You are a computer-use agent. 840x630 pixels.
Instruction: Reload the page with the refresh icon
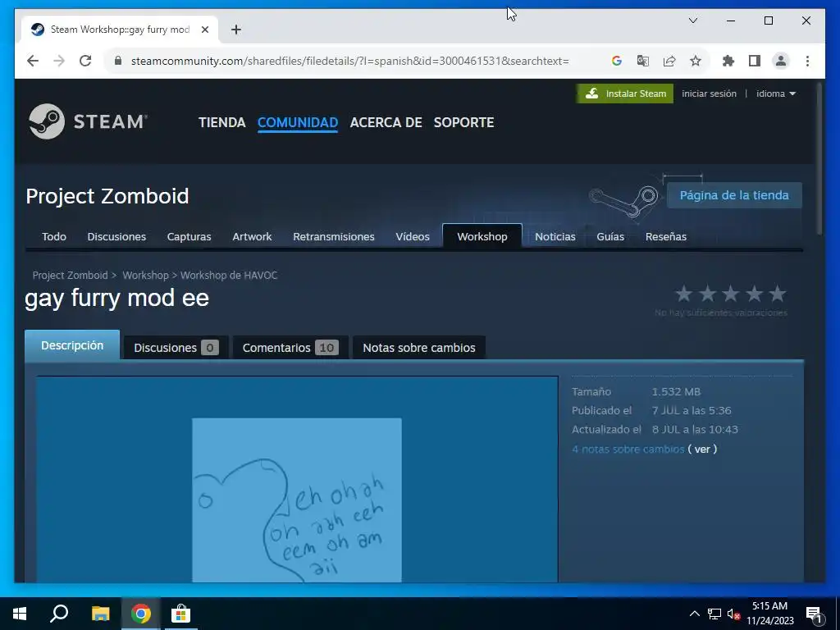(85, 61)
